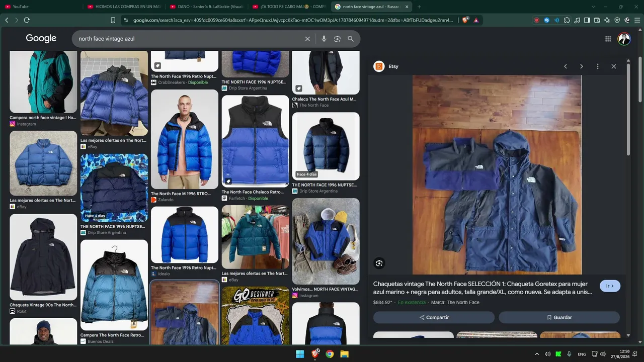Open Brave Shields panel
The width and height of the screenshot is (644, 362).
pyautogui.click(x=465, y=20)
